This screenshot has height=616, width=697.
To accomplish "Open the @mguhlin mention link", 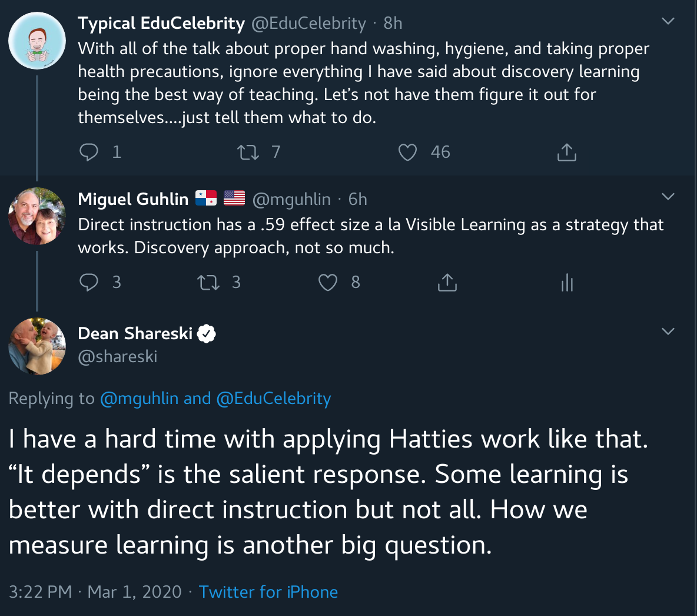I will [x=139, y=399].
